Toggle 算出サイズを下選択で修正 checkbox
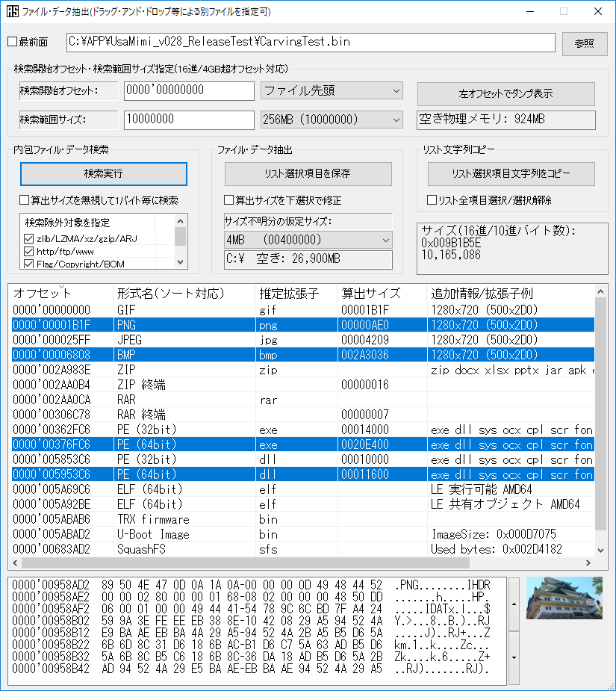 tap(228, 200)
